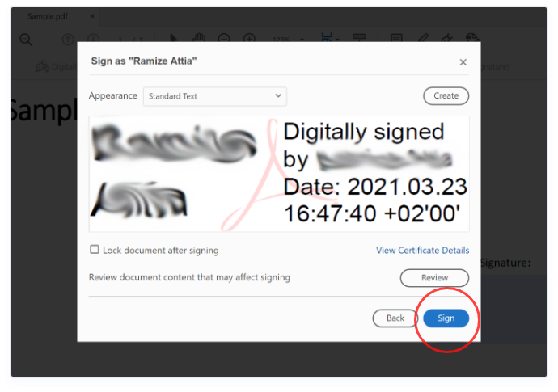Screen dimensions: 558x392
Task: Click the Review button
Action: tap(434, 277)
